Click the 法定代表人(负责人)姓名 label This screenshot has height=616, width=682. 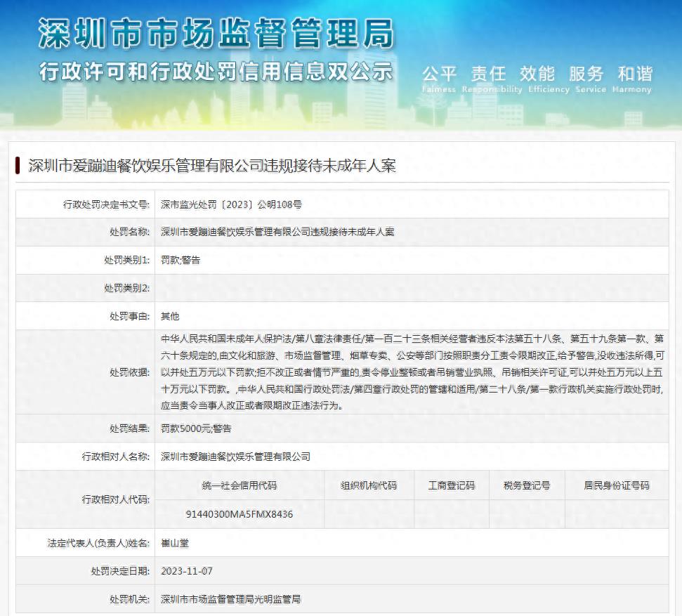tap(98, 544)
